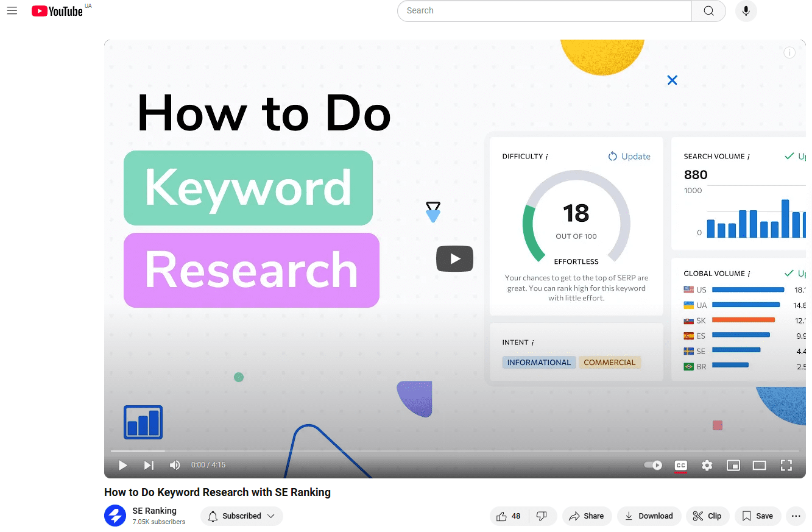Image resolution: width=812 pixels, height=532 pixels.
Task: Download the video
Action: [649, 516]
